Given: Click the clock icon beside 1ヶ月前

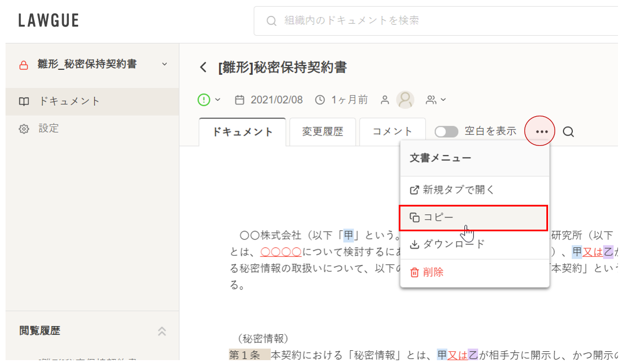Looking at the screenshot, I should click(x=320, y=100).
